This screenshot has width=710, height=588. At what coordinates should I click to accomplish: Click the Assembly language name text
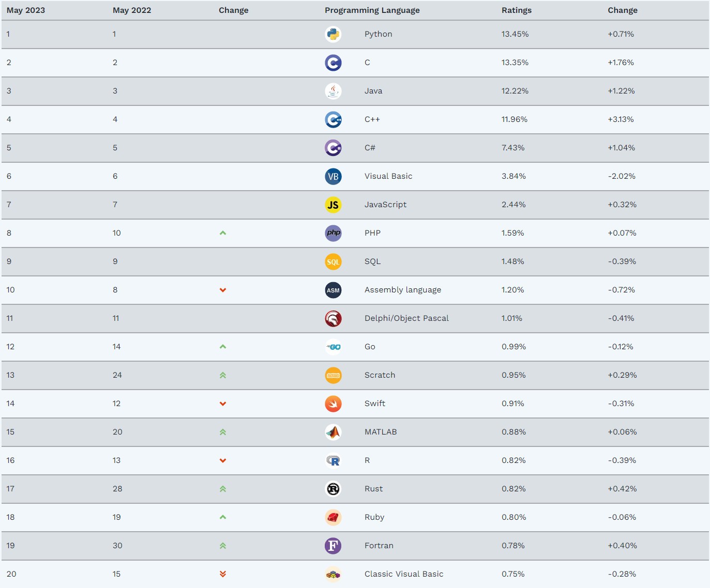403,290
